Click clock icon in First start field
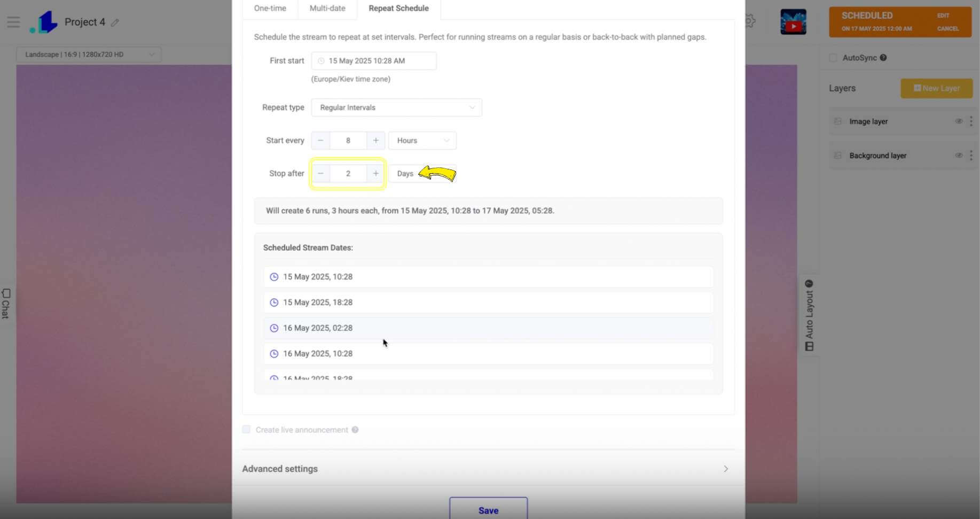Viewport: 980px width, 519px height. [321, 61]
